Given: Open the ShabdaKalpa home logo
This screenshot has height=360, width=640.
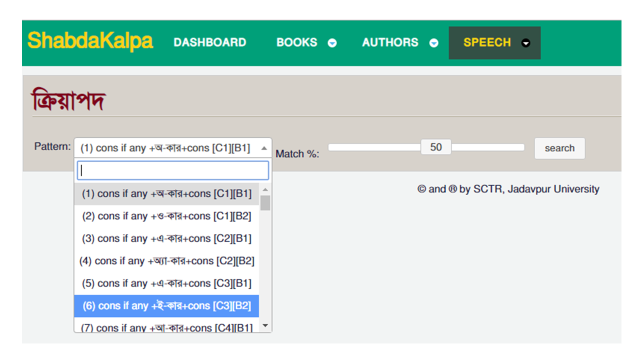Looking at the screenshot, I should (x=90, y=41).
